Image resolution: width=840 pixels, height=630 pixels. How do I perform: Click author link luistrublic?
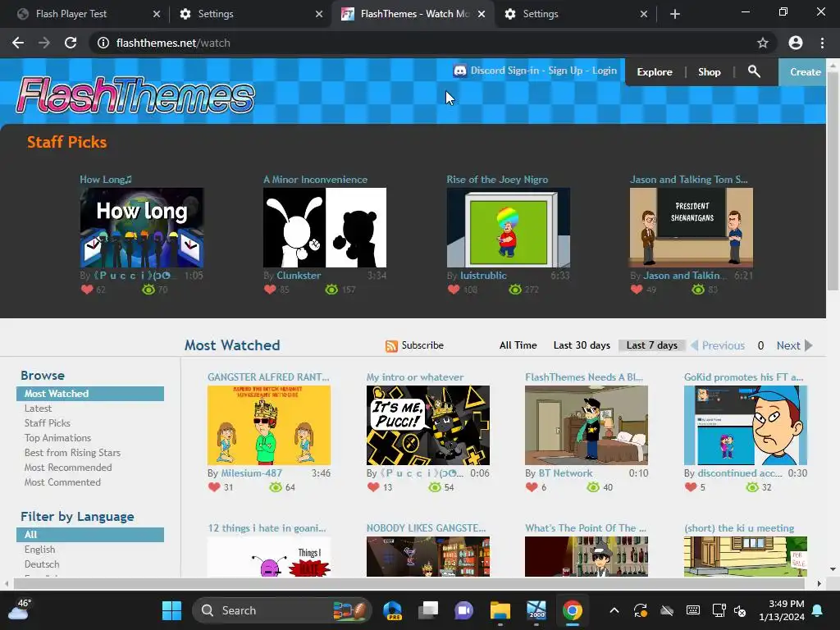[483, 276]
